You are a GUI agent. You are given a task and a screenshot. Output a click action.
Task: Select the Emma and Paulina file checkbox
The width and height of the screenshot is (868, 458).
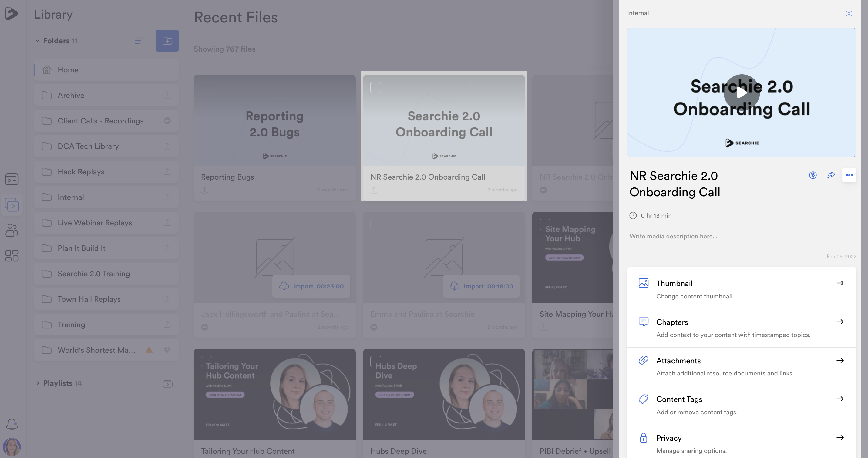[x=376, y=224]
